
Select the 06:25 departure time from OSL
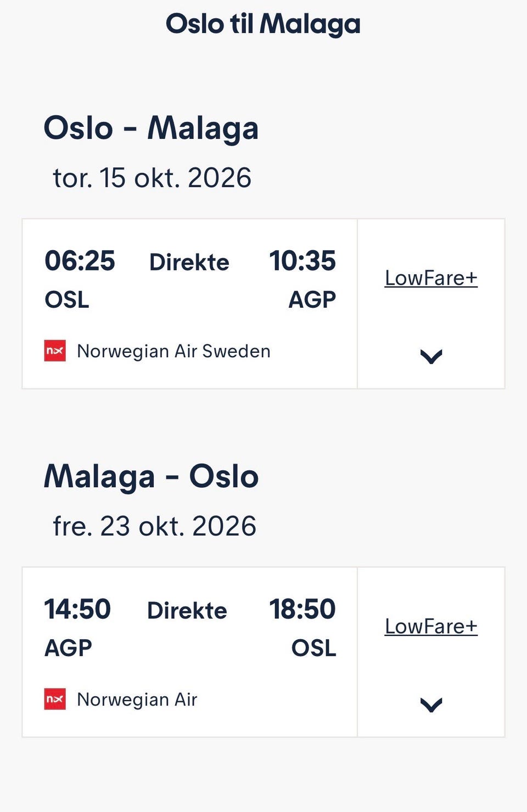tap(80, 261)
